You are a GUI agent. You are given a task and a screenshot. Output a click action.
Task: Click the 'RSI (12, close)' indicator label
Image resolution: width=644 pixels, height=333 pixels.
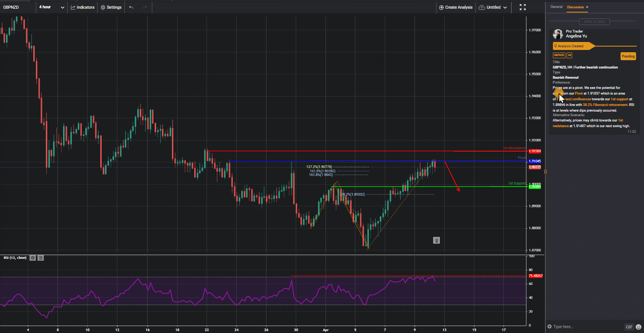(15, 258)
